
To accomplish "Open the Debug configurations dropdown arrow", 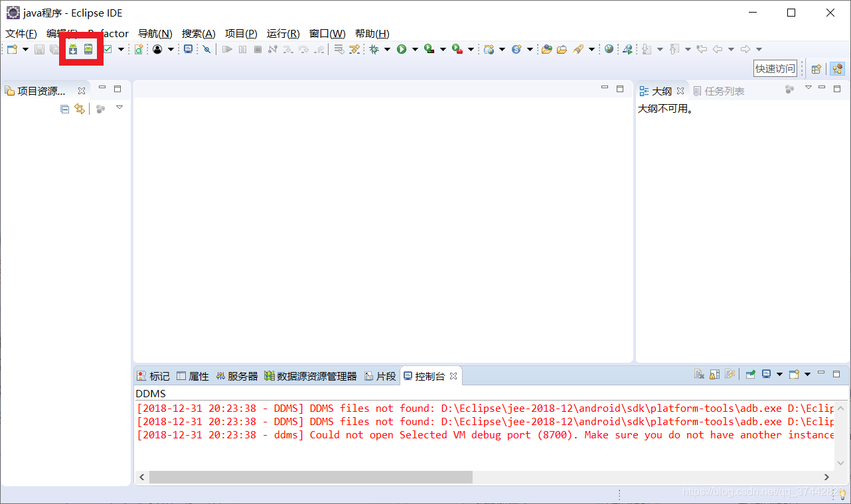I will (x=387, y=50).
